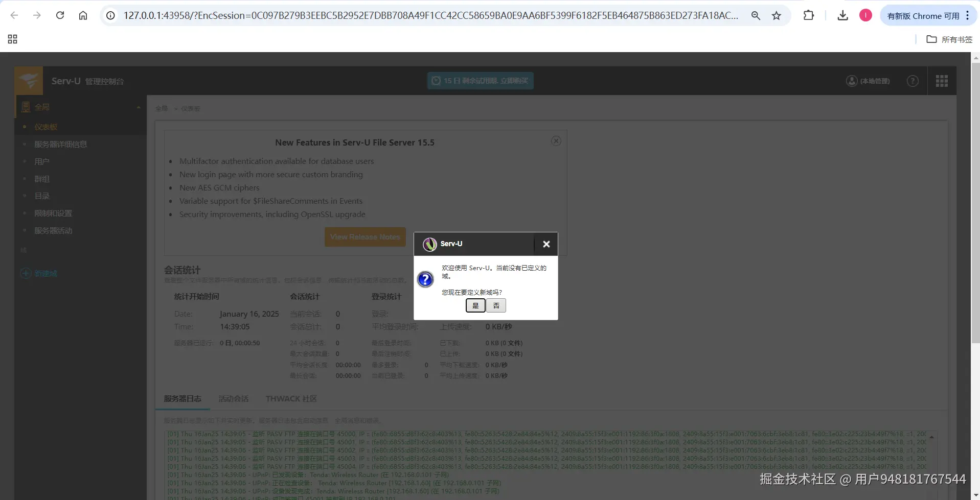Image resolution: width=980 pixels, height=500 pixels.
Task: Click the page scrollbar up arrow
Action: [975, 58]
